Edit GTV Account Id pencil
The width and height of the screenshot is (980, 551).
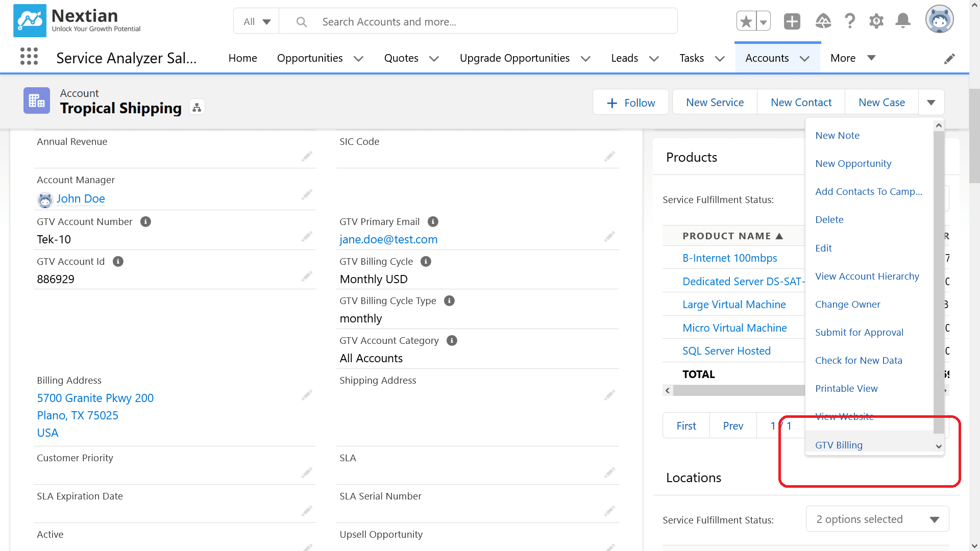click(x=307, y=276)
